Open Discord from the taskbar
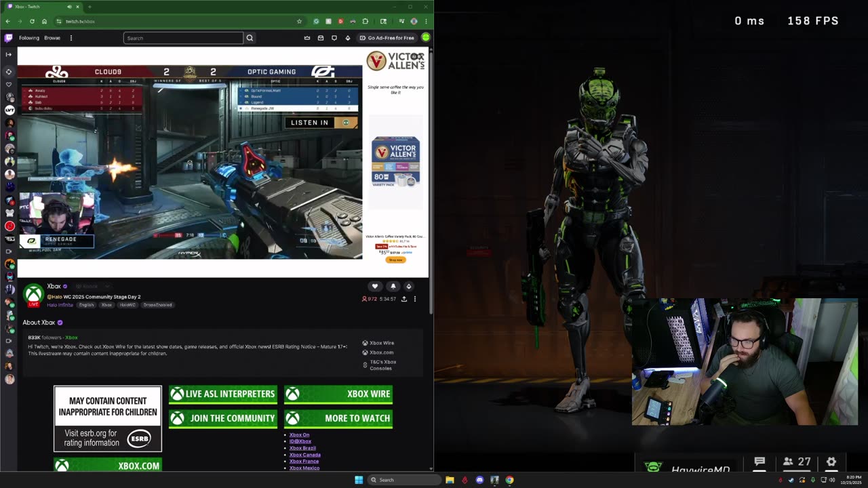This screenshot has height=488, width=868. [479, 480]
